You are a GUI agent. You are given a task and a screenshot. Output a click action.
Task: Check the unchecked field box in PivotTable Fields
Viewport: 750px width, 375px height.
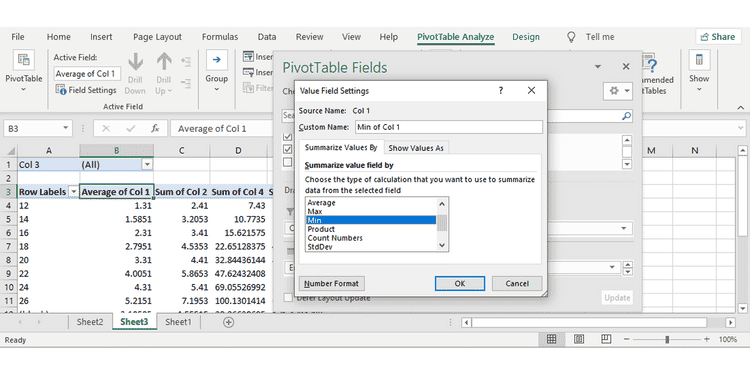pos(287,162)
